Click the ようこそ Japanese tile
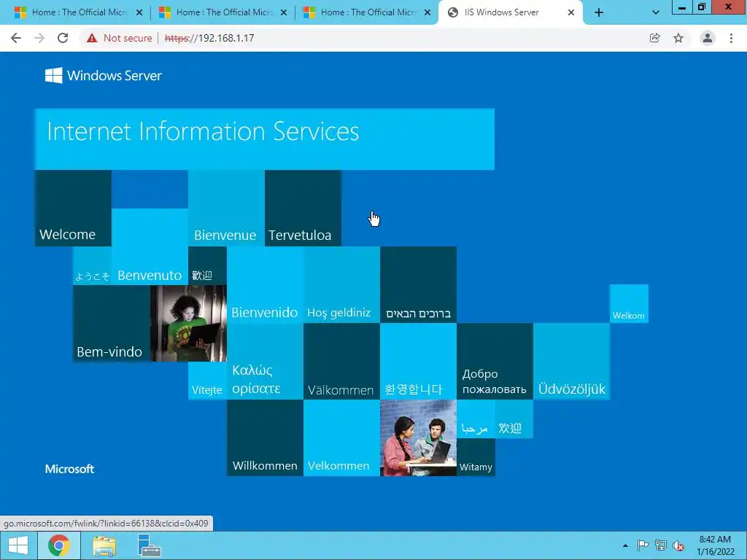The height and width of the screenshot is (560, 747). [92, 265]
